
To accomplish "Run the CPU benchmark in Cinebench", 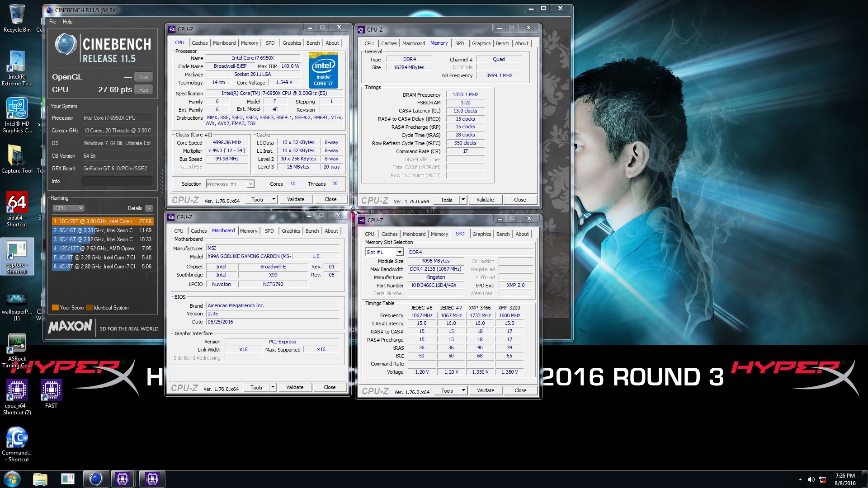I will click(144, 90).
